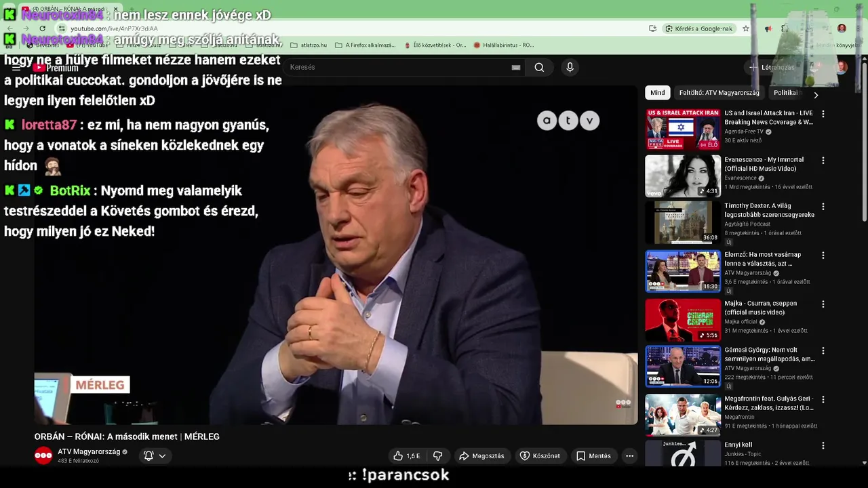Viewport: 868px width, 488px height.
Task: Send a Super Thanks with the Köszönet button
Action: pos(540,456)
